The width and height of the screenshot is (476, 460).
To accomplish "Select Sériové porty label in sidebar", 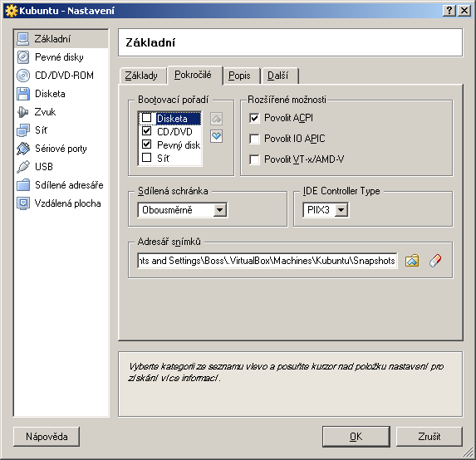I will (x=61, y=149).
